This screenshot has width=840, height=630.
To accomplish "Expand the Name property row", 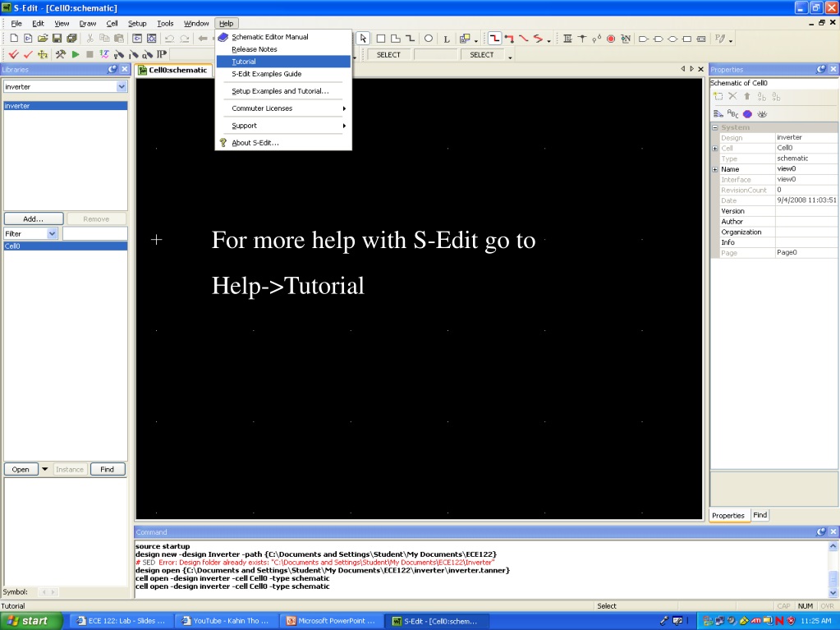I will [x=714, y=169].
